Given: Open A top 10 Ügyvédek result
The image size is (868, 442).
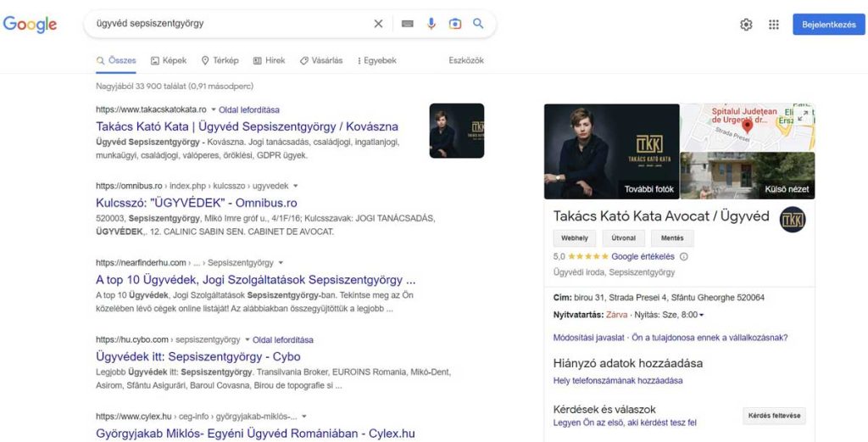Looking at the screenshot, I should click(256, 279).
